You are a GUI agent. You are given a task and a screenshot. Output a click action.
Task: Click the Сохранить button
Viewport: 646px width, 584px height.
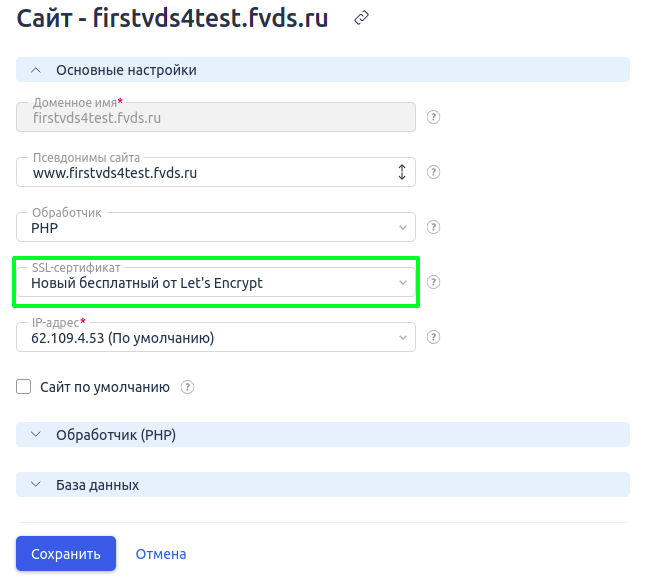tap(66, 554)
